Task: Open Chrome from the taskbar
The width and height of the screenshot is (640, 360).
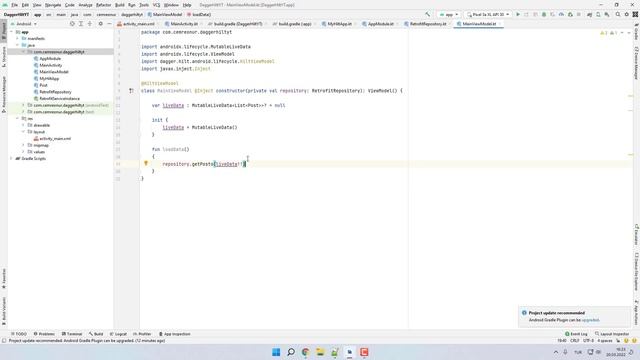Action: (x=305, y=352)
